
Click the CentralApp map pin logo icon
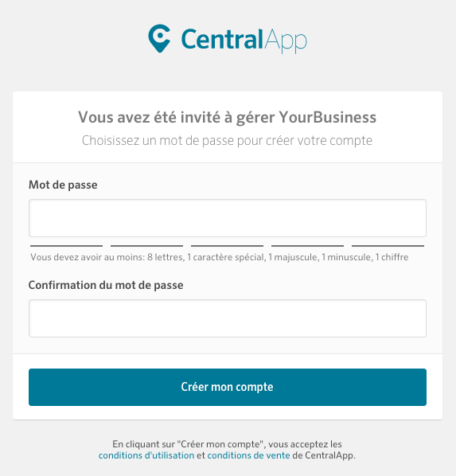(x=159, y=38)
